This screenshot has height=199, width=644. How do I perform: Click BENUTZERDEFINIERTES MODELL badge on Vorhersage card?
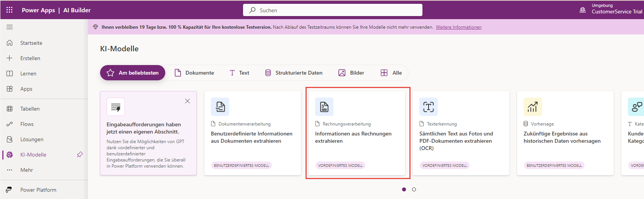[x=554, y=165]
